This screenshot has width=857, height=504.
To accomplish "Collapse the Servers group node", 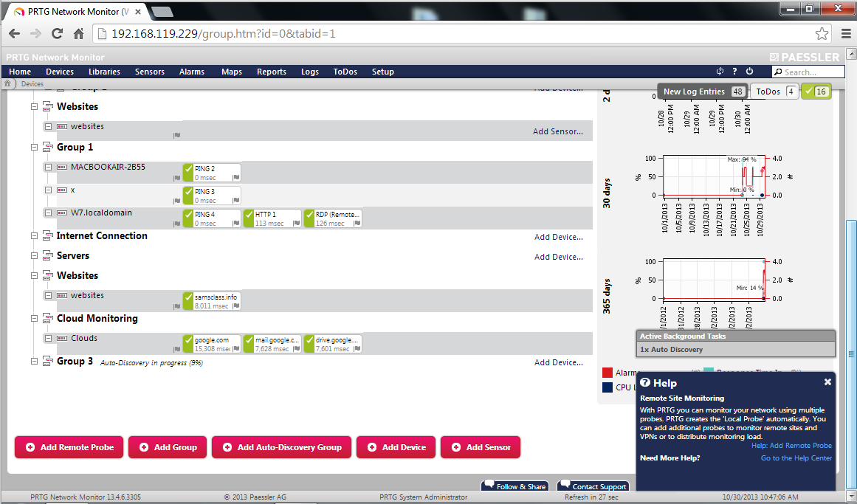I will (x=35, y=256).
